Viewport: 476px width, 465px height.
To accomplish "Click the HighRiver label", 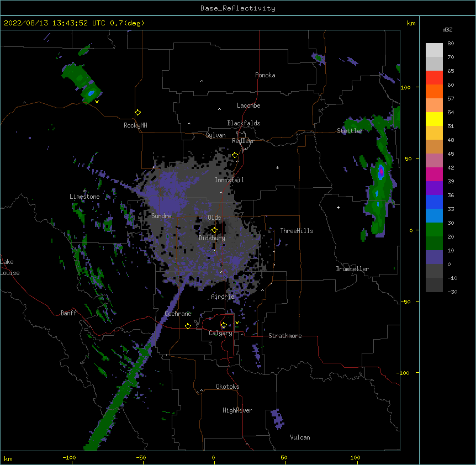I will (237, 410).
